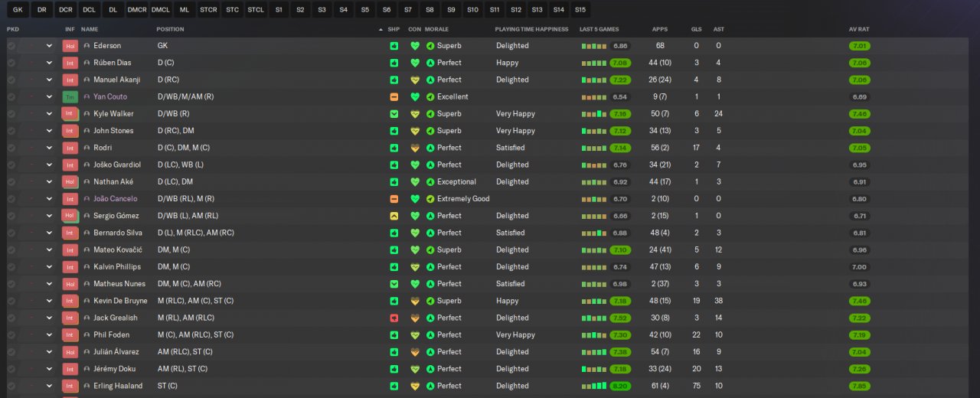Viewport: 980px width, 398px height.
Task: Click Rúben Dias's green condition heart
Action: 416,63
